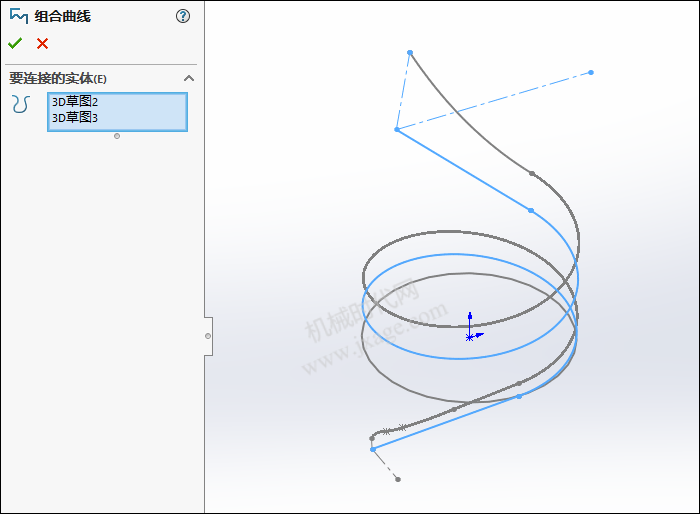
Task: Open help via the question mark icon
Action: click(182, 16)
